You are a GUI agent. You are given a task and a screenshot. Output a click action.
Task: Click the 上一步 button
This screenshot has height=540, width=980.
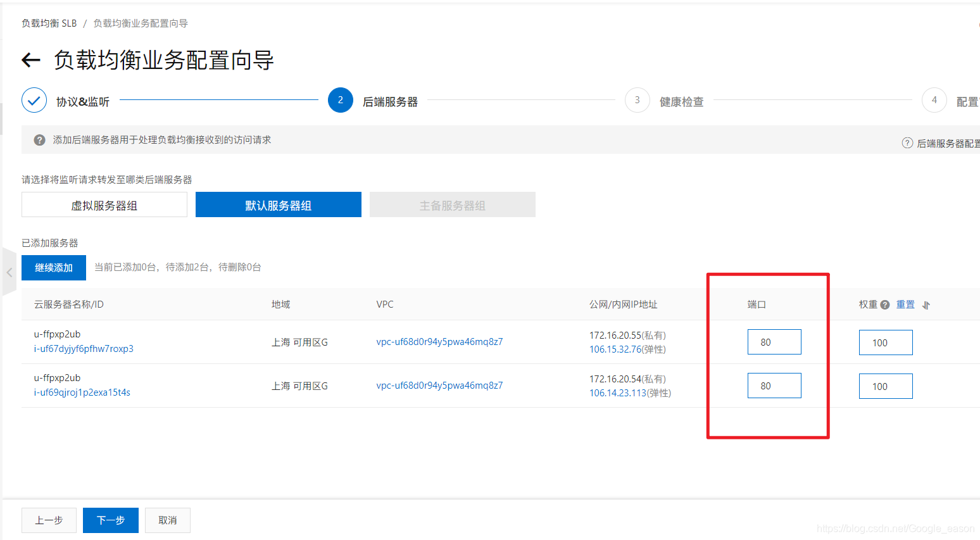(49, 520)
